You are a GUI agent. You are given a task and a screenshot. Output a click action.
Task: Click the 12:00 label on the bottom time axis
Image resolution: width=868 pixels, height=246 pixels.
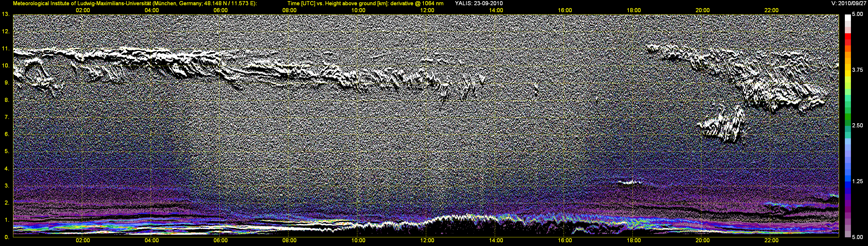pyautogui.click(x=427, y=240)
